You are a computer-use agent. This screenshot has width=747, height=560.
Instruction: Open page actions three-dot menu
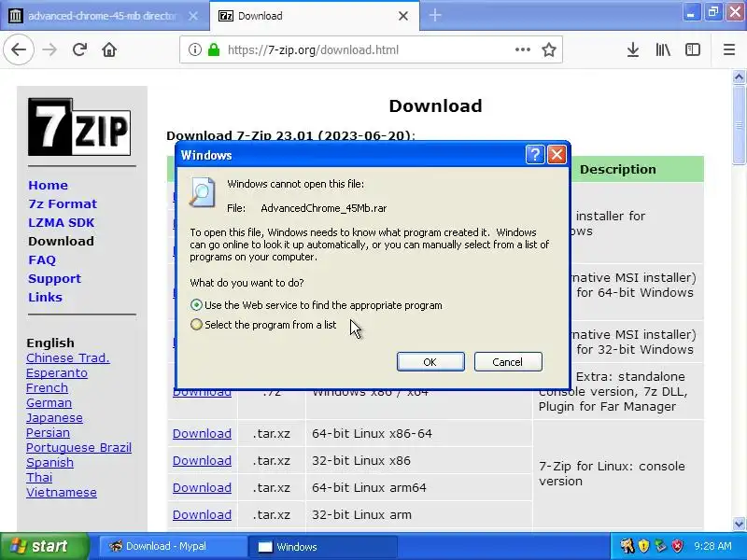523,49
